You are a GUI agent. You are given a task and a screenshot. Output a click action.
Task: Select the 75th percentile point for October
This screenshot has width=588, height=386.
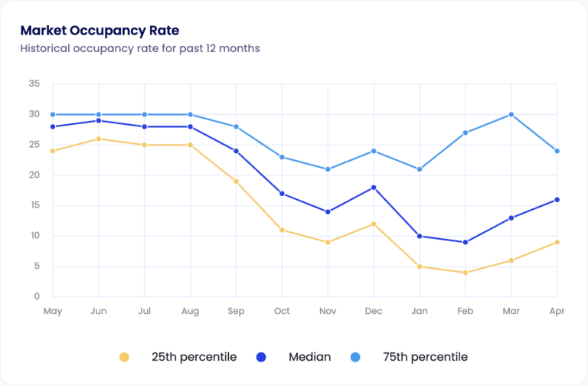[x=282, y=157]
